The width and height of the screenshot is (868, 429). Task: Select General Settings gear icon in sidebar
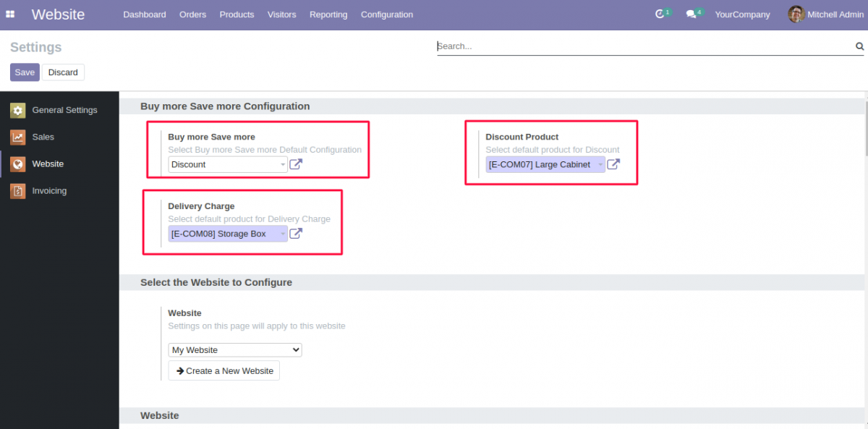[x=17, y=110]
